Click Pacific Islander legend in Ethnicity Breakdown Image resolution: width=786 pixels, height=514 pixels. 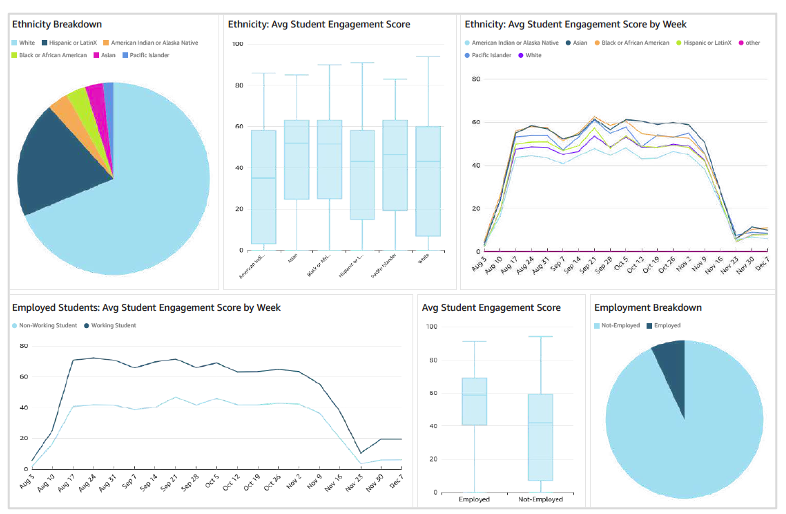(x=146, y=55)
